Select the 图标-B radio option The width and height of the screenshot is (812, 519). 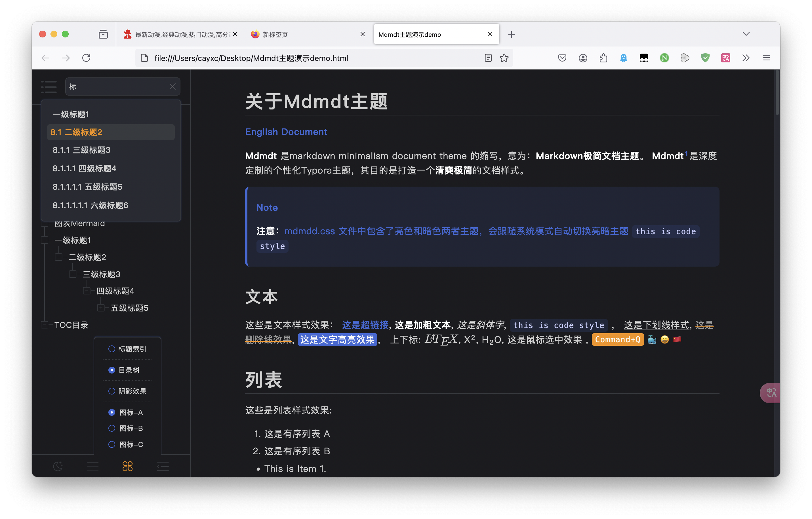[x=112, y=428]
